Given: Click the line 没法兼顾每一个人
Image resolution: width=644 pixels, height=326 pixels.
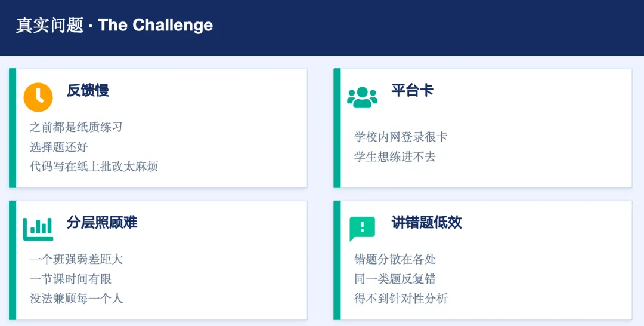Looking at the screenshot, I should tap(76, 298).
